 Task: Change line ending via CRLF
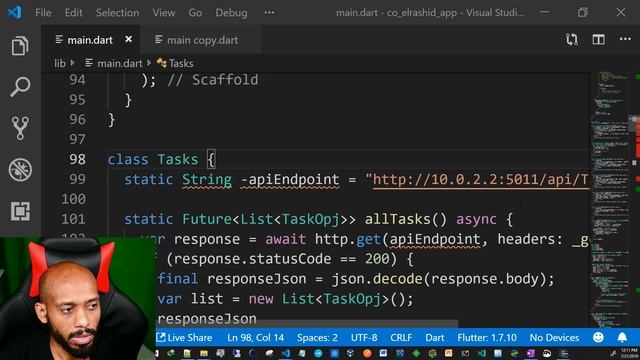(x=401, y=338)
